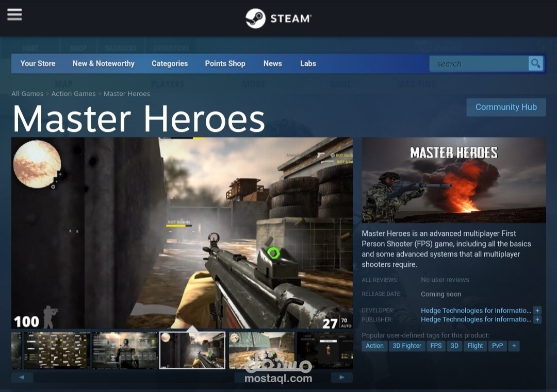Select the outdoor yard map thumbnail
Image resolution: width=557 pixels, height=392 pixels.
261,350
